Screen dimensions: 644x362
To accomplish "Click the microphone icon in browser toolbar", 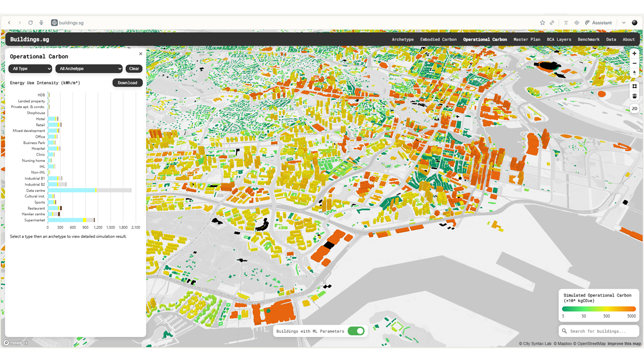I will coord(41,23).
